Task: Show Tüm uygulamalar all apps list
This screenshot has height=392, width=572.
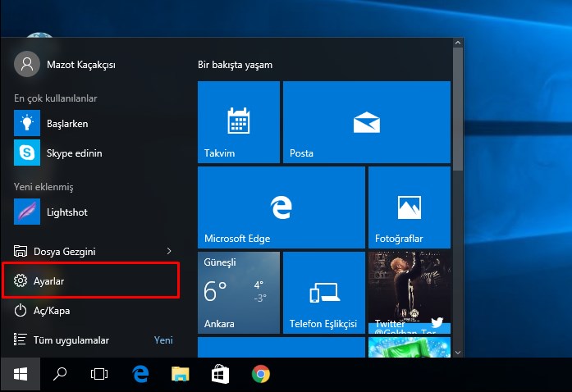Action: (71, 340)
